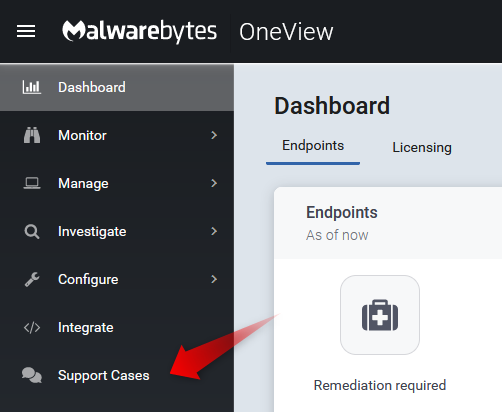This screenshot has height=412, width=502.
Task: Expand the Investigate submenu chevron
Action: pyautogui.click(x=214, y=231)
